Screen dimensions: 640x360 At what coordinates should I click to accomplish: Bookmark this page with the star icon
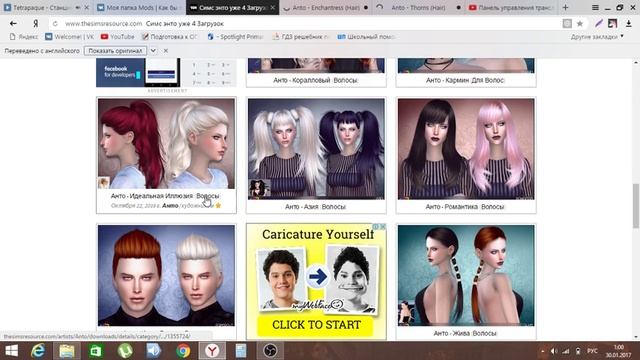click(580, 24)
